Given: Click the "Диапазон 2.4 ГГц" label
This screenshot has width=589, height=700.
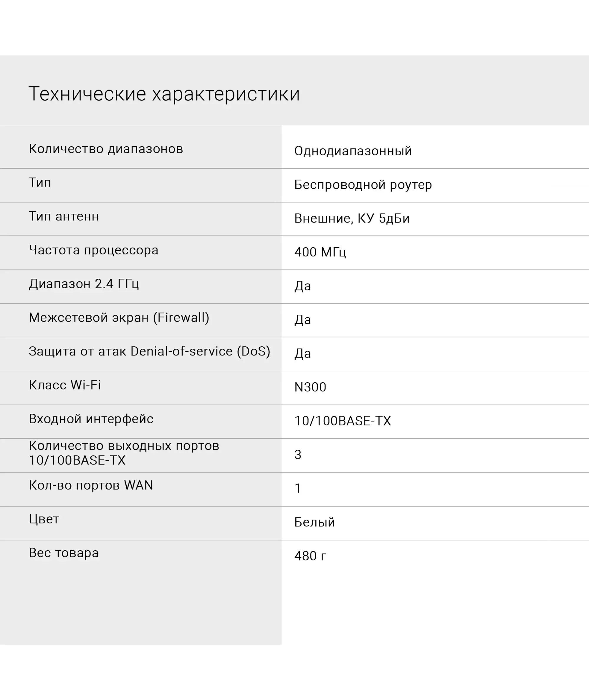Looking at the screenshot, I should point(84,284).
